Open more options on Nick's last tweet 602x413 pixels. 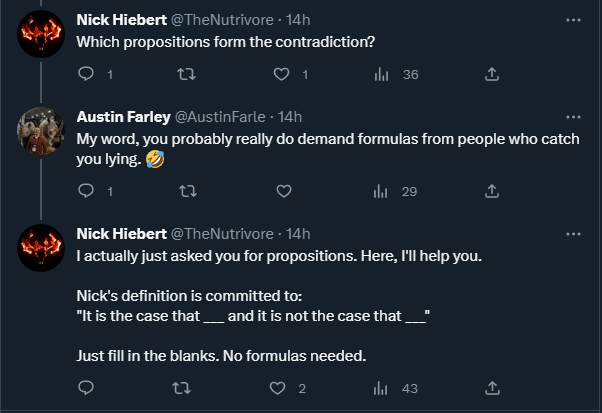pyautogui.click(x=572, y=233)
